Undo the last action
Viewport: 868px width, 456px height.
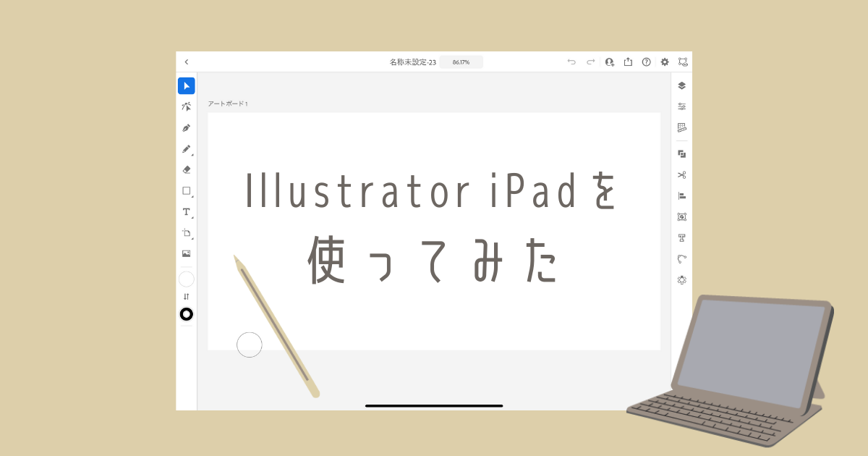coord(571,62)
